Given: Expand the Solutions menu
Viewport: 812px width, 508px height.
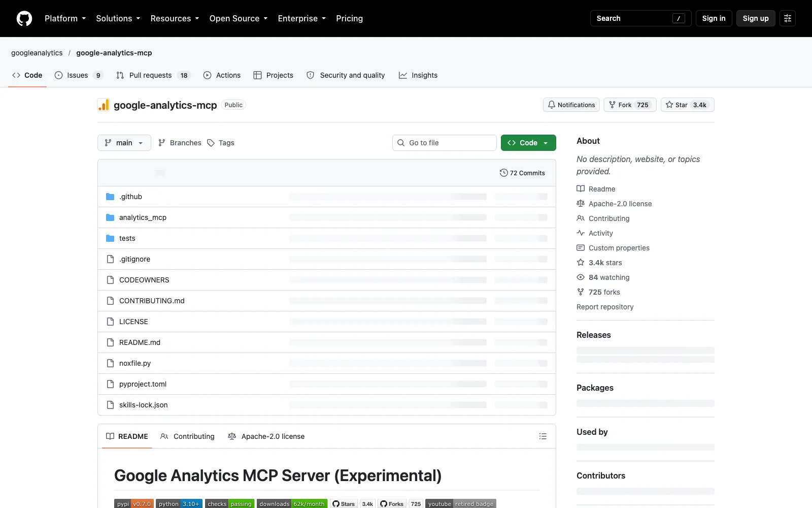Looking at the screenshot, I should pyautogui.click(x=118, y=18).
